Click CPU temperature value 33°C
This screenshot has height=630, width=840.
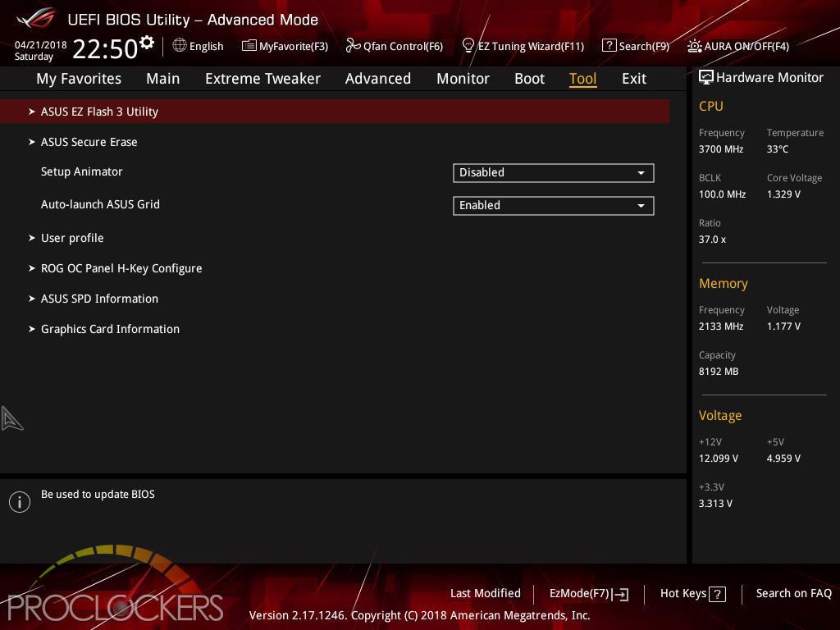778,149
